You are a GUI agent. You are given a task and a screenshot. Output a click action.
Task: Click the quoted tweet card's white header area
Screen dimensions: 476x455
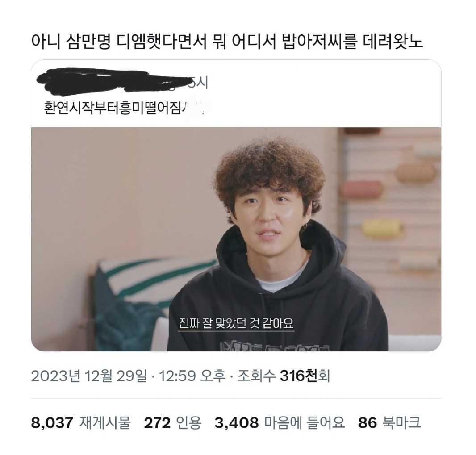coord(236,94)
